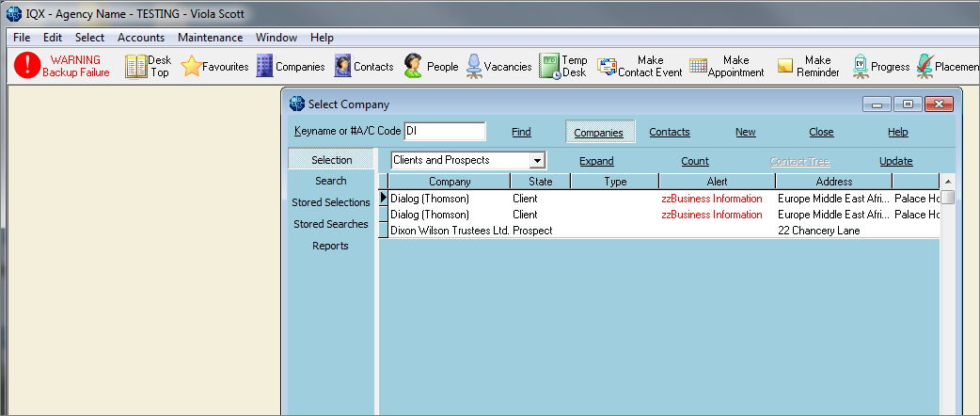
Task: Click Make Contact Event icon
Action: tap(607, 66)
